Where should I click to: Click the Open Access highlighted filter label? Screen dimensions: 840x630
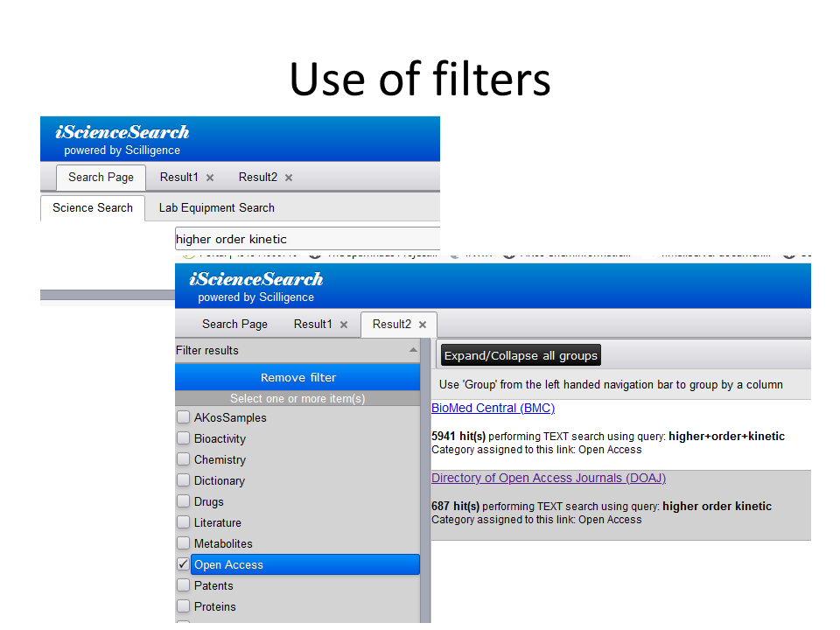pyautogui.click(x=304, y=564)
